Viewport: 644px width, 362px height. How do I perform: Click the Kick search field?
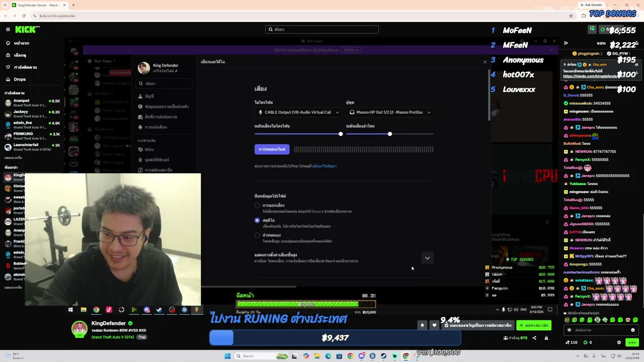(322, 30)
